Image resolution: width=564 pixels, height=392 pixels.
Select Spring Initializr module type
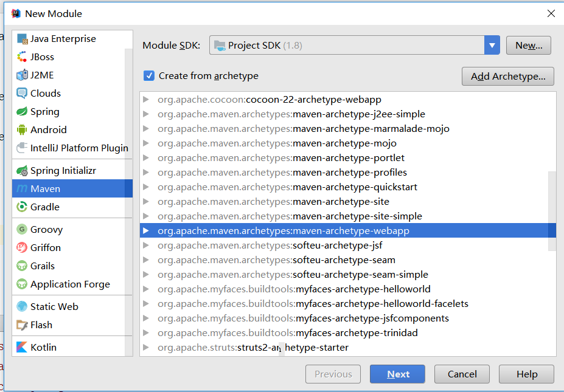click(x=72, y=171)
